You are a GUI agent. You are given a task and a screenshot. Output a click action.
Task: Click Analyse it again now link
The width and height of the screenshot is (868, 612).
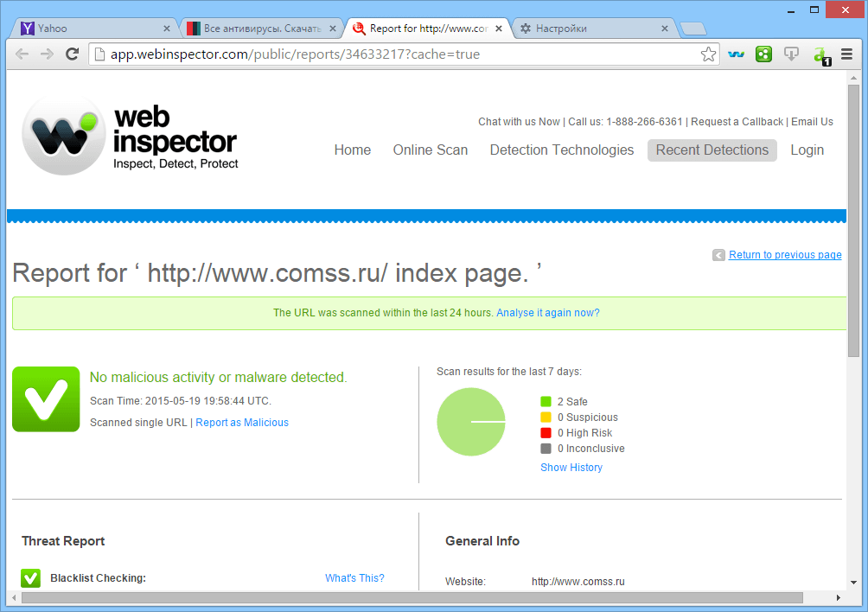(548, 313)
